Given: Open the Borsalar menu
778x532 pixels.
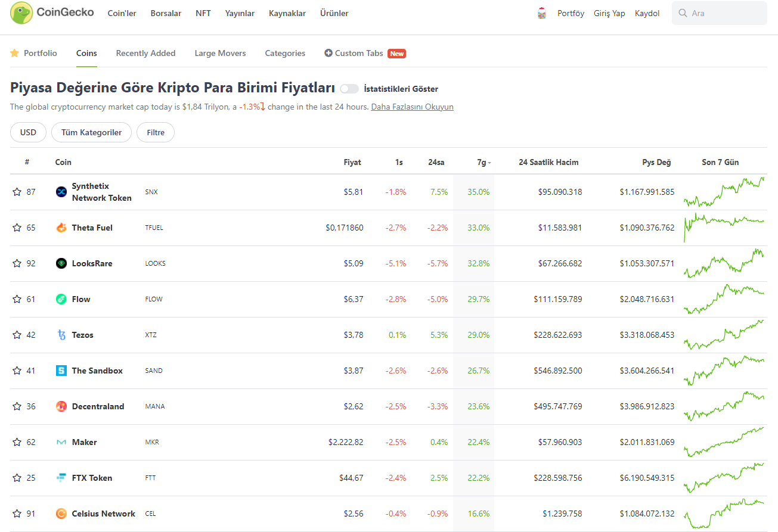Looking at the screenshot, I should 166,13.
